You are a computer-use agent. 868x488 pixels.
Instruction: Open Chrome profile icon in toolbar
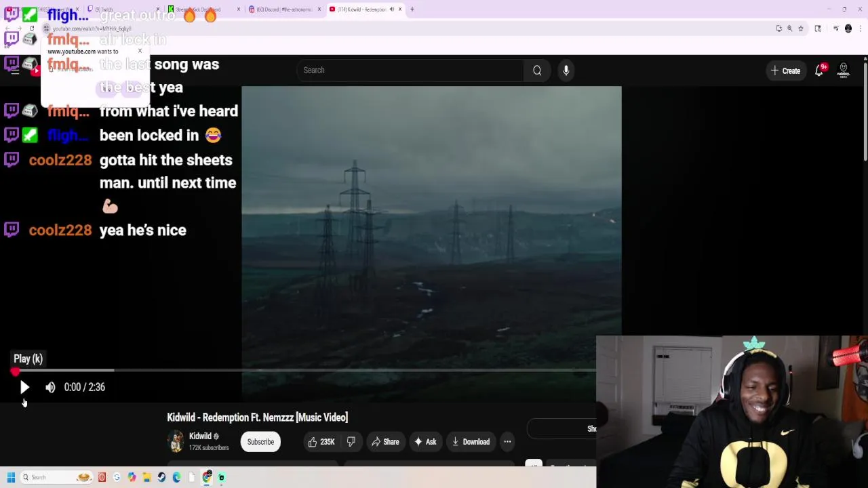(848, 28)
